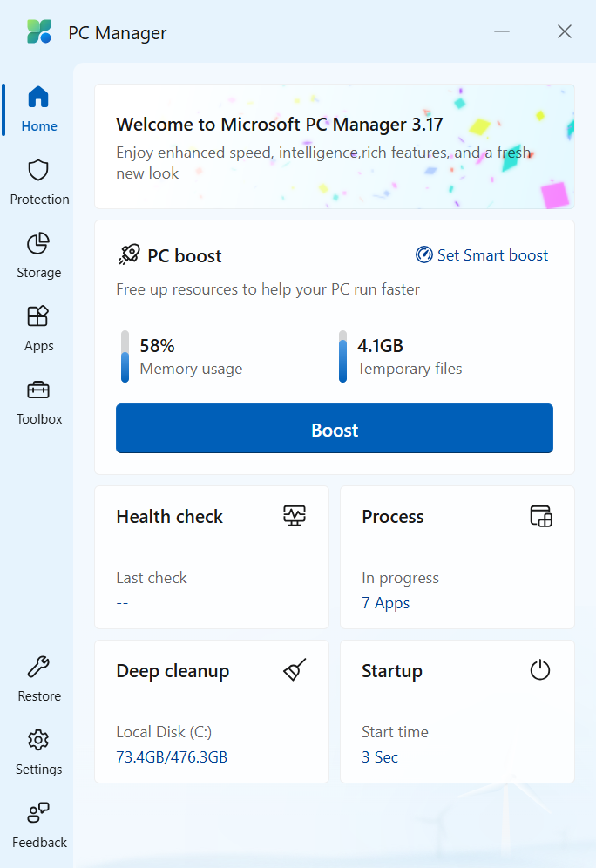Open the Home panel

(x=38, y=109)
